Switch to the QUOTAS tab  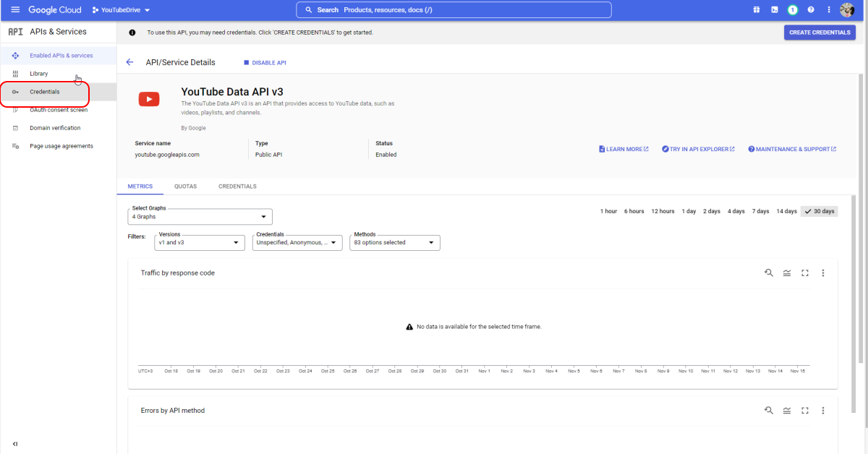(185, 187)
